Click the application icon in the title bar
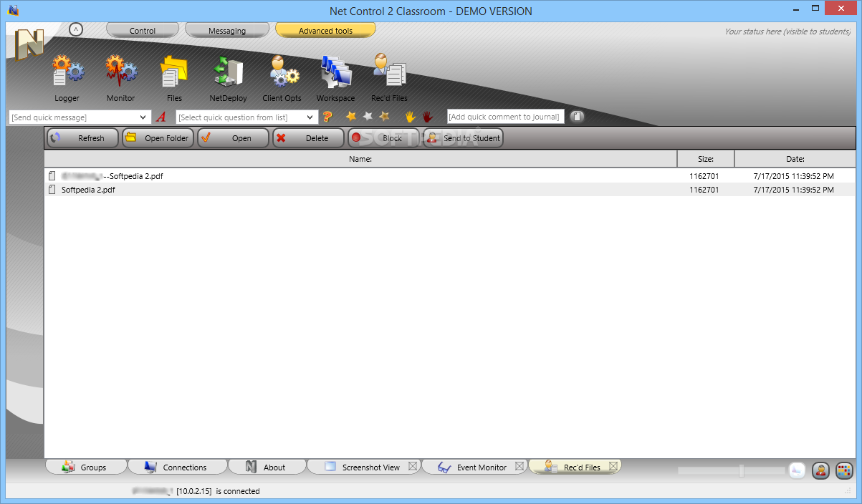Screen dimensions: 862x504 click(12, 10)
